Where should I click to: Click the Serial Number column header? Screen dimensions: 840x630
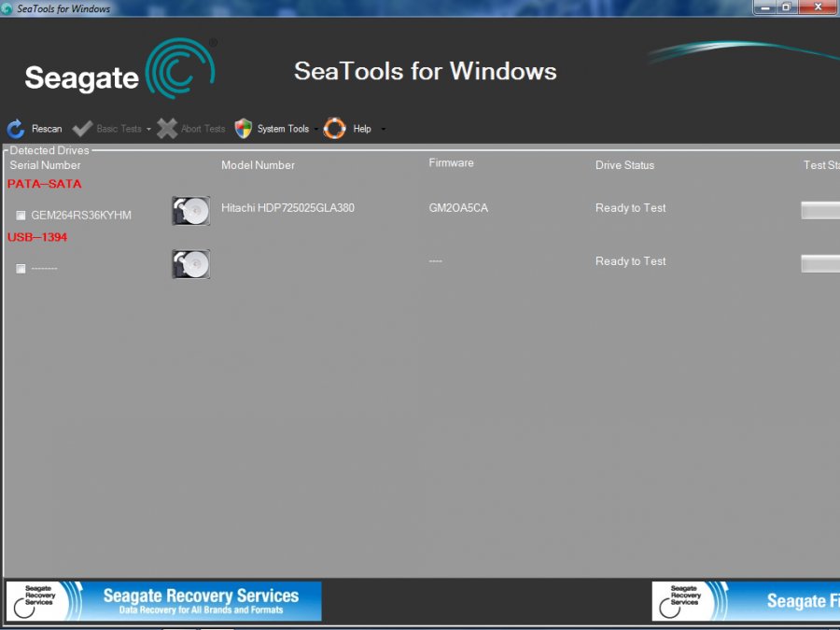click(45, 165)
